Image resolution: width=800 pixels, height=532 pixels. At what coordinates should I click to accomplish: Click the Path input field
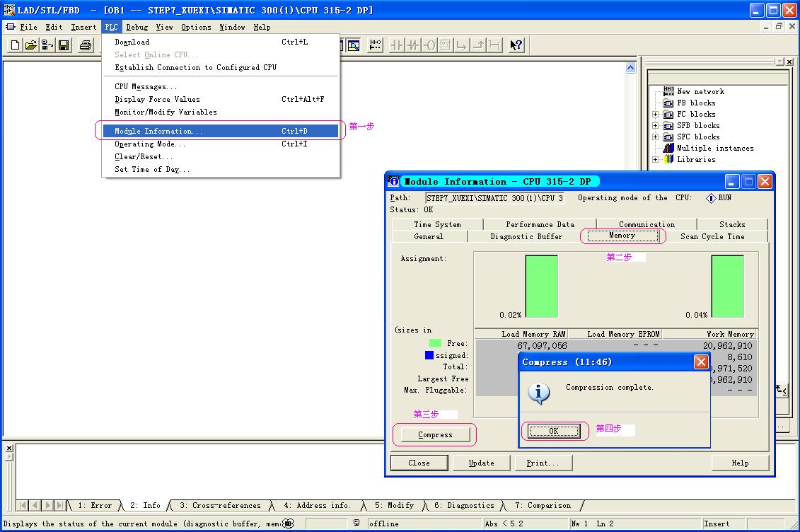(494, 198)
